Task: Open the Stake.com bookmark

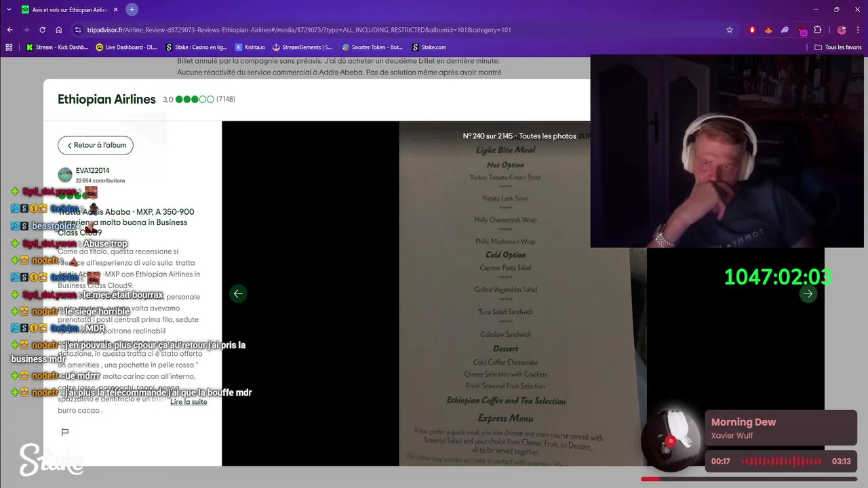Action: pyautogui.click(x=429, y=47)
